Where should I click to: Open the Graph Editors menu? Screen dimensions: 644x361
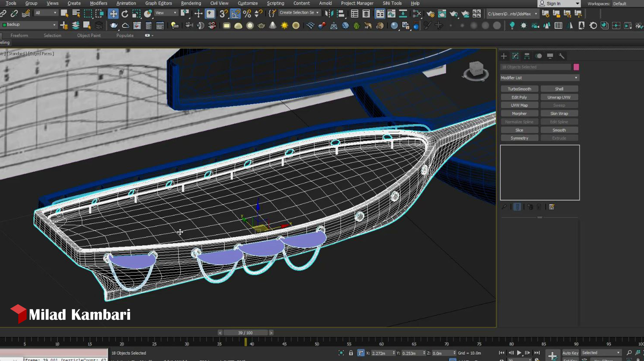pos(158,3)
